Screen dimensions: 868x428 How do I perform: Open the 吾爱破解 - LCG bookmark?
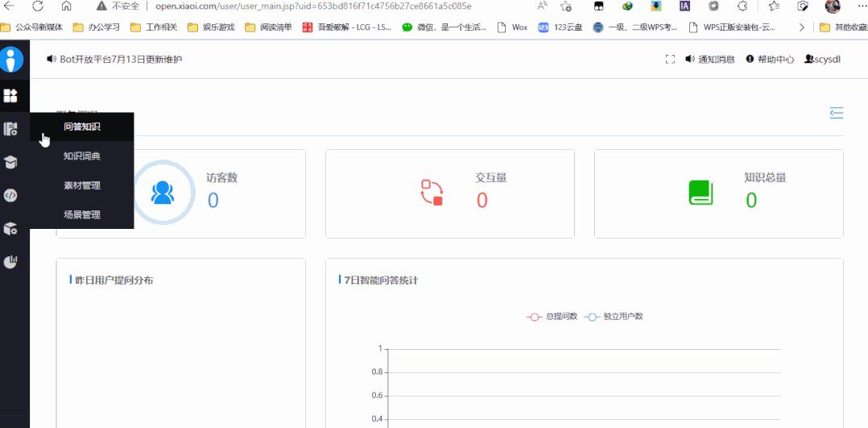tap(347, 27)
